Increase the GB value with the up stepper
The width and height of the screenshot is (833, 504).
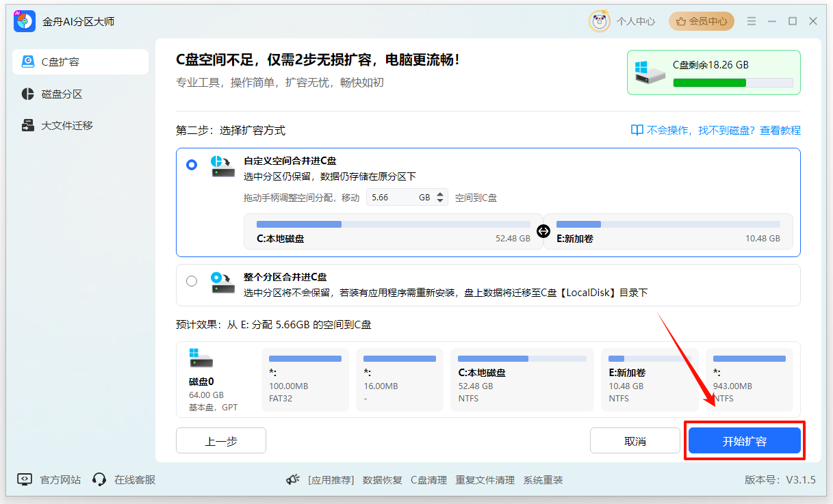point(440,195)
